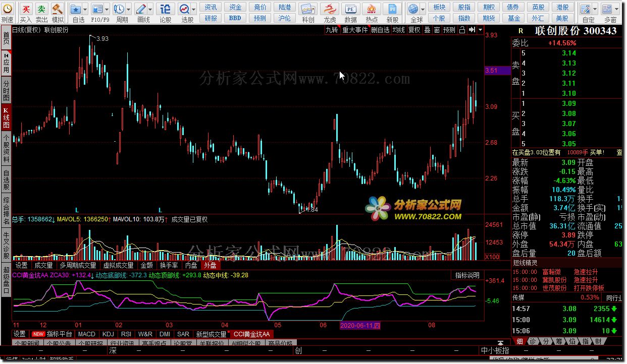Select the CCI黄金坑AA indicator tab
Image resolution: width=627 pixels, height=364 pixels.
tap(252, 334)
